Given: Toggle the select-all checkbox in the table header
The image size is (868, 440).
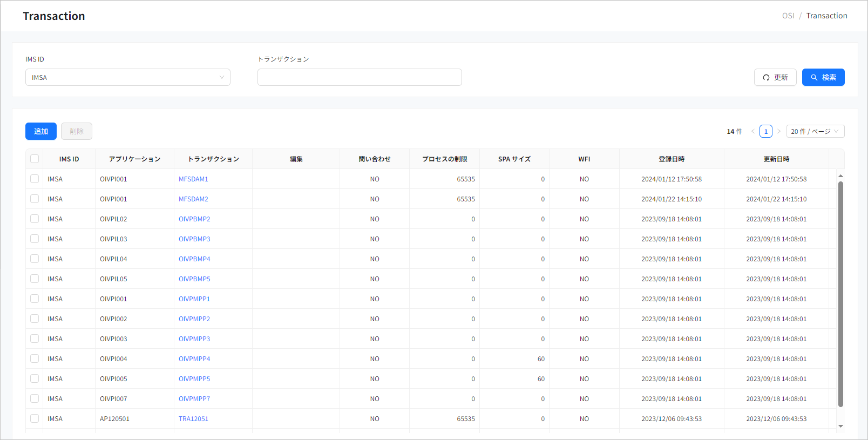Looking at the screenshot, I should coord(35,159).
